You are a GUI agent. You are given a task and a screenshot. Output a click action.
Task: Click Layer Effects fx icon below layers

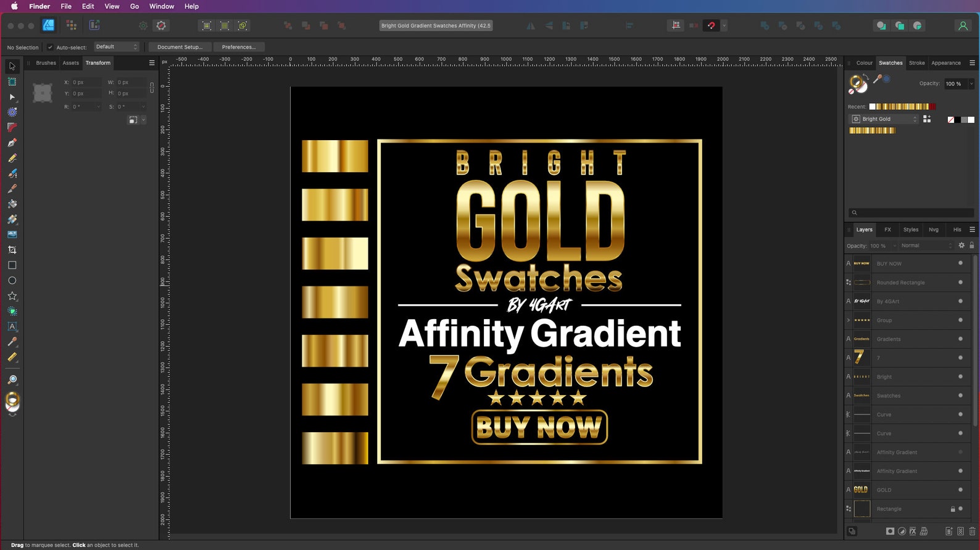913,531
